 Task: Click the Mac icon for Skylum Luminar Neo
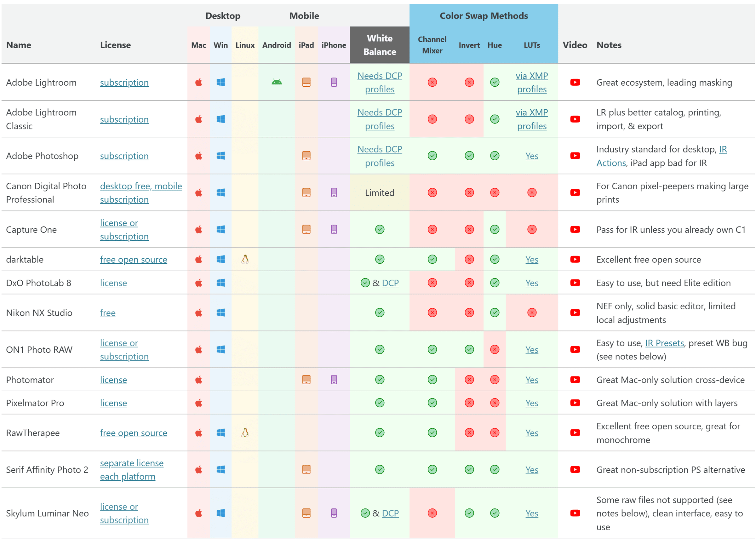click(198, 513)
